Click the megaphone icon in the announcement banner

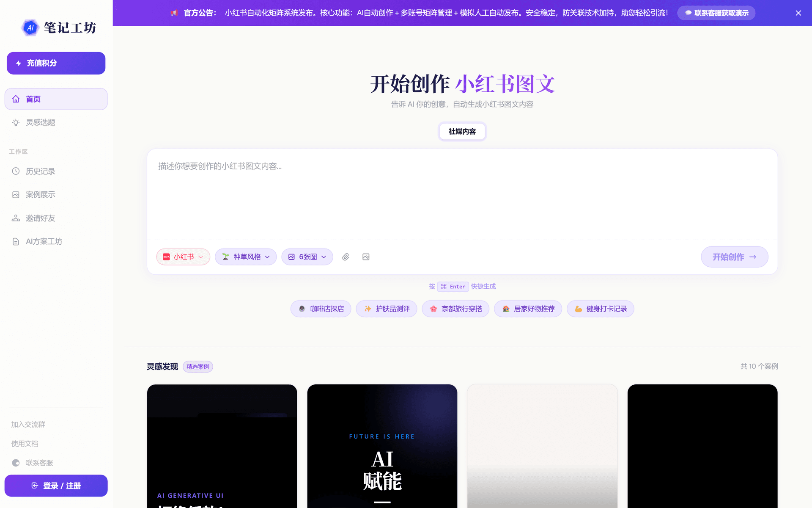(x=174, y=13)
